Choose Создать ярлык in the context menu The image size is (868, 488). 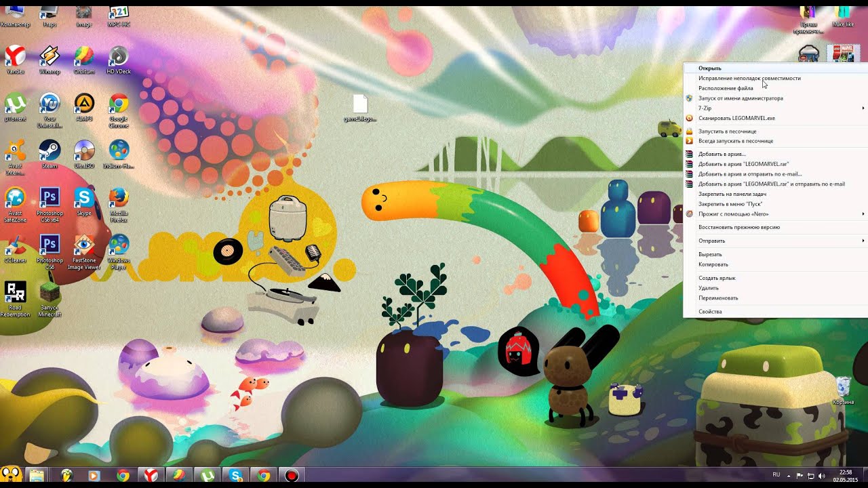click(x=775, y=278)
